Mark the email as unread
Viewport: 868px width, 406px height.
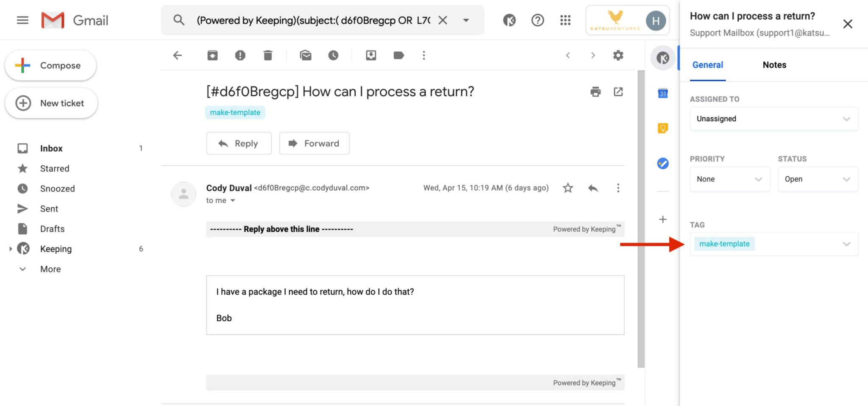(306, 56)
